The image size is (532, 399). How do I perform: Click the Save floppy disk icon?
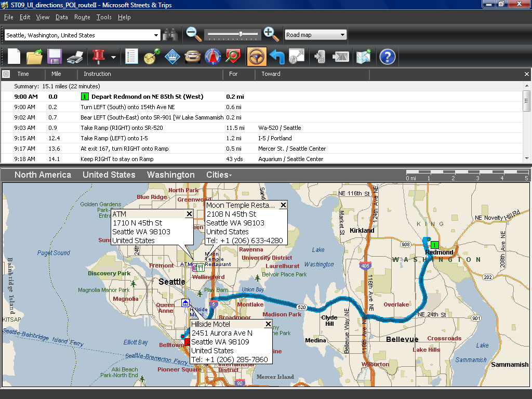point(55,56)
